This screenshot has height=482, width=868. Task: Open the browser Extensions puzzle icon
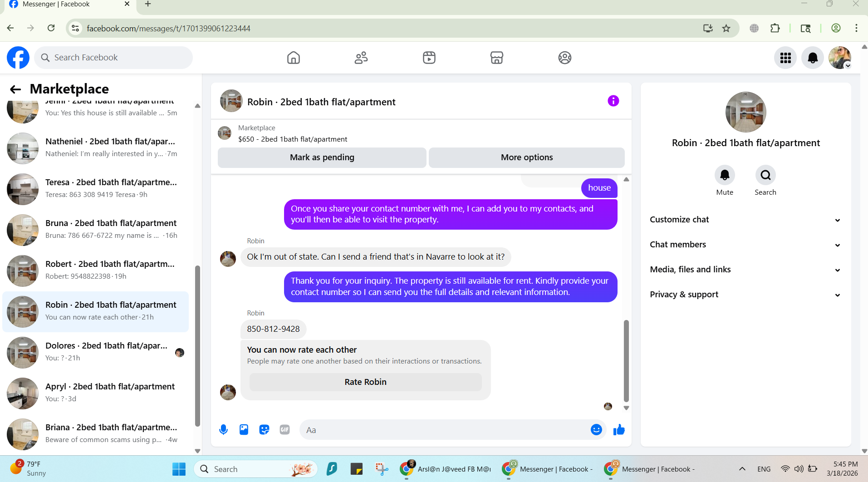(775, 28)
